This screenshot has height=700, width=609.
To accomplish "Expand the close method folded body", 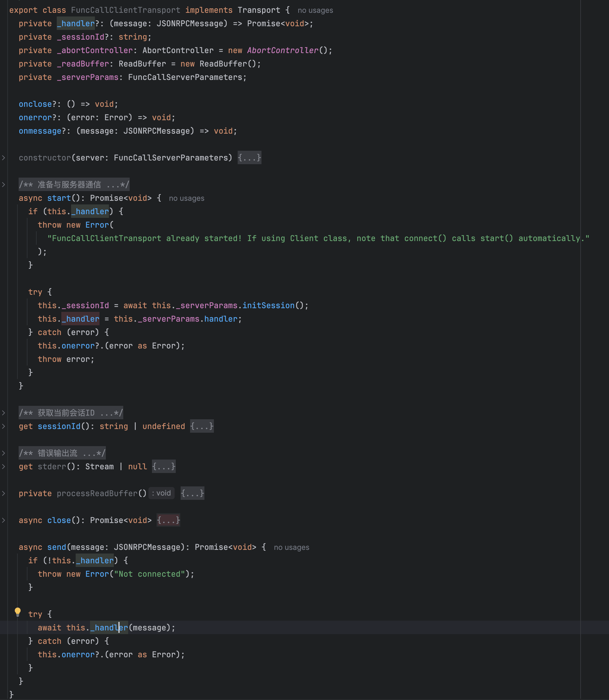I will point(168,520).
